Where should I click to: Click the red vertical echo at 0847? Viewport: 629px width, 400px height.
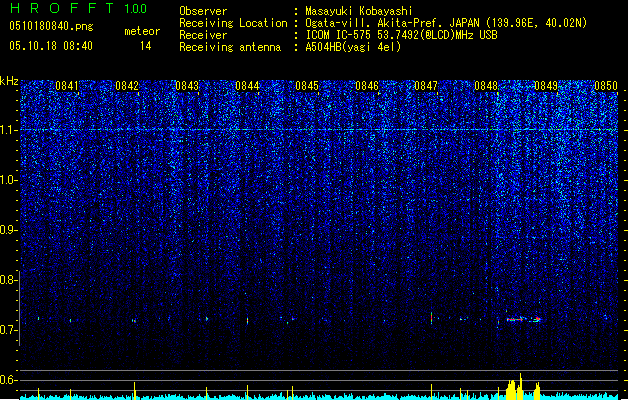click(x=431, y=318)
